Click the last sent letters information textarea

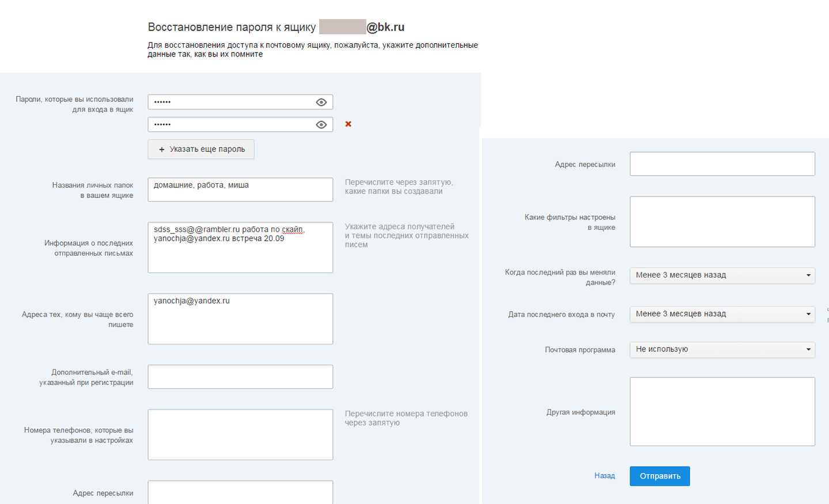tap(240, 247)
